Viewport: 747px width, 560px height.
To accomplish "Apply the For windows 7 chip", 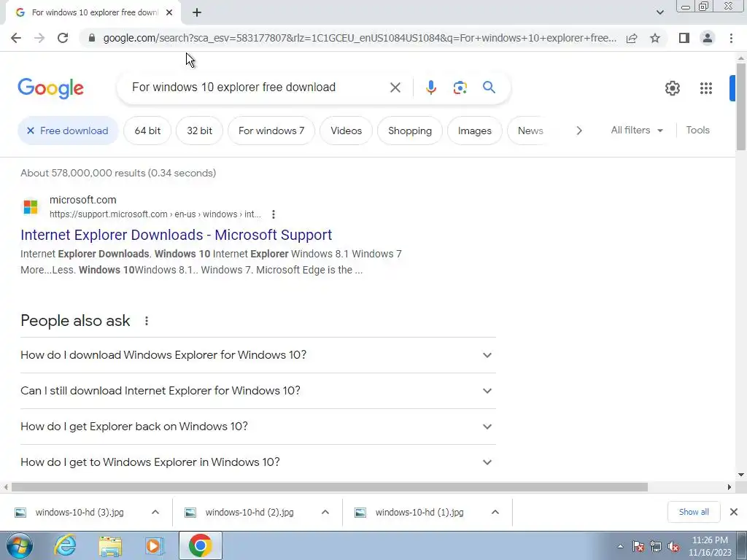I will pyautogui.click(x=271, y=131).
